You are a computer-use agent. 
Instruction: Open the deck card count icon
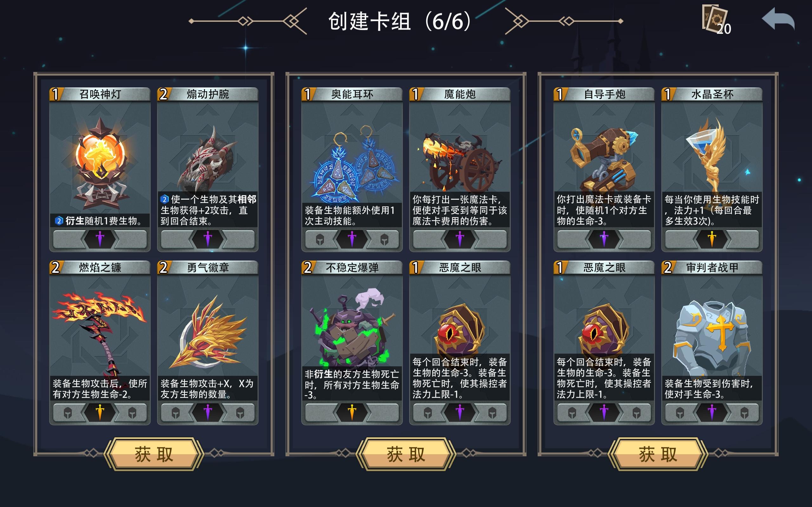[x=716, y=19]
